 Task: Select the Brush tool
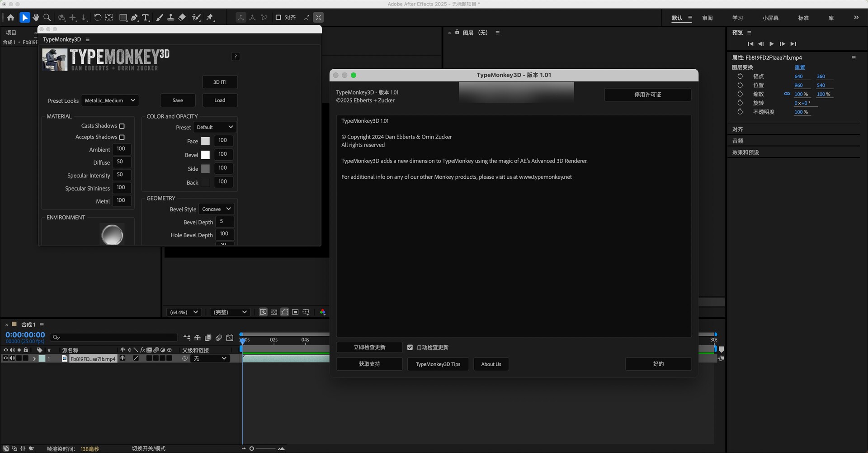(x=160, y=18)
